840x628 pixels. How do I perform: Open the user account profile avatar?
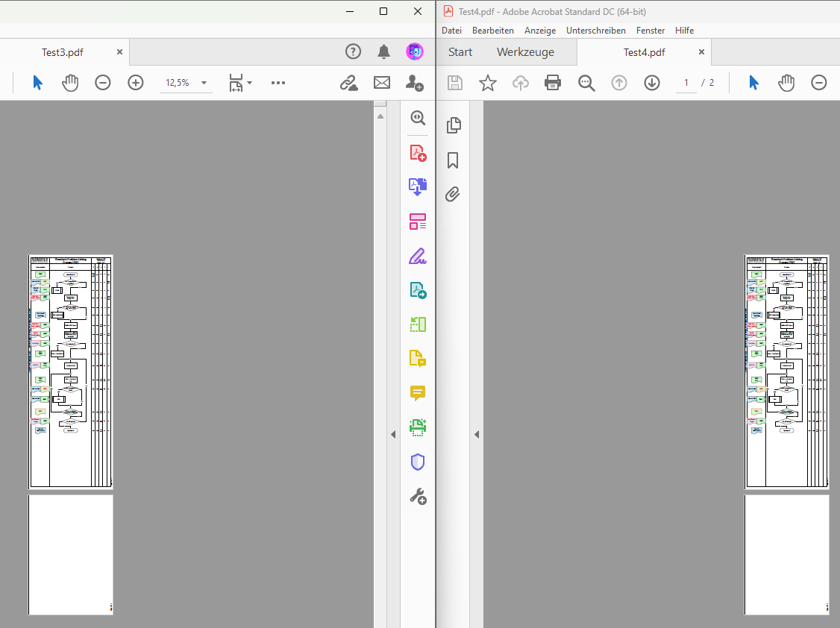click(416, 52)
